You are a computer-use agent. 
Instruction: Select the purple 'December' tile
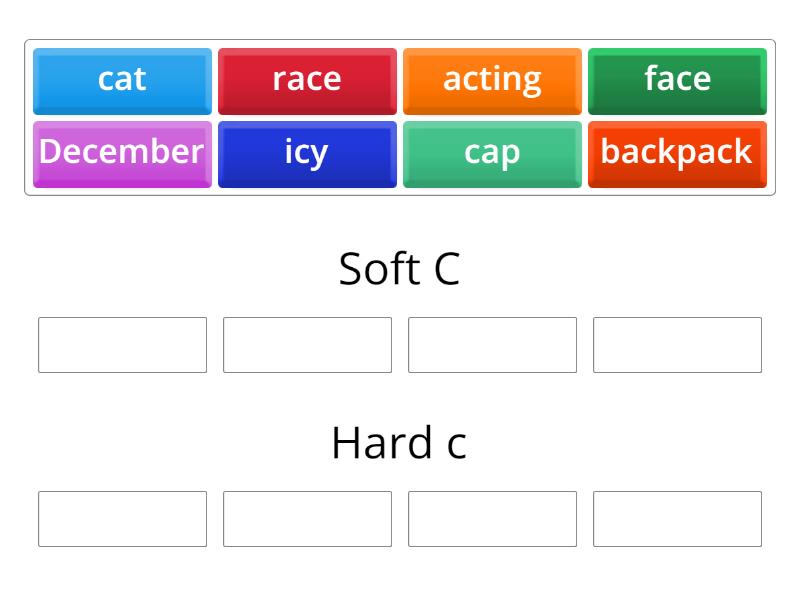point(122,153)
